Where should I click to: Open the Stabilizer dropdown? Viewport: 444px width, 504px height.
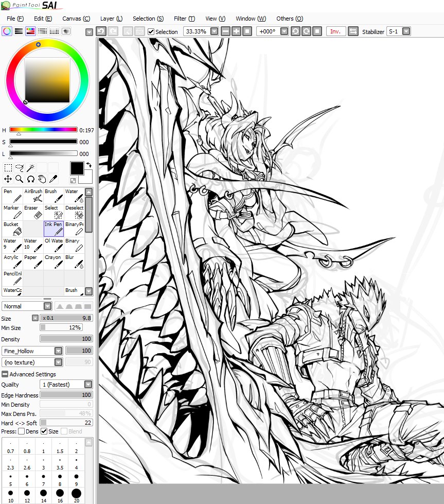[406, 31]
